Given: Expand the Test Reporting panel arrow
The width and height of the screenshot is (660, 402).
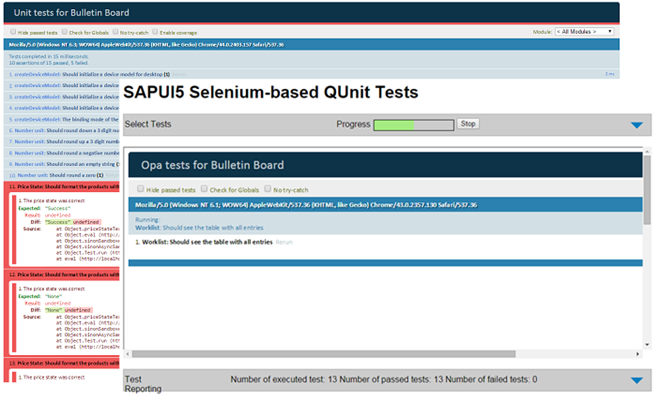Looking at the screenshot, I should click(637, 380).
